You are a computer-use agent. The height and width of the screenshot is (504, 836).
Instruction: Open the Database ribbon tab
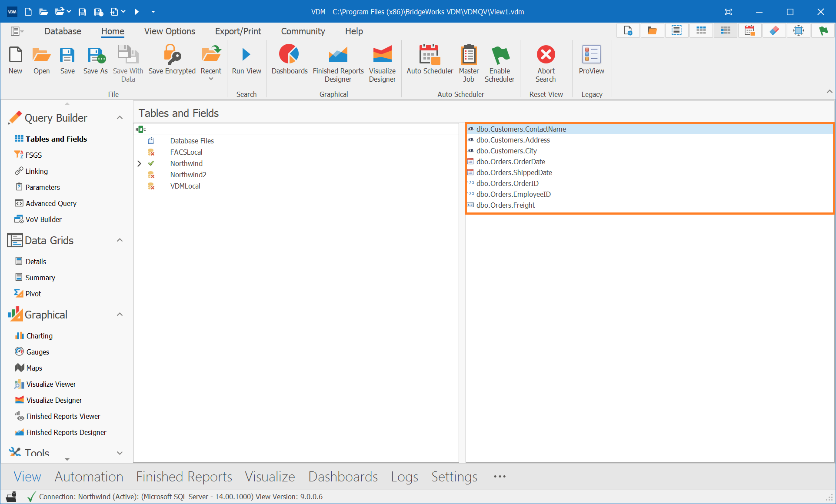pyautogui.click(x=63, y=31)
